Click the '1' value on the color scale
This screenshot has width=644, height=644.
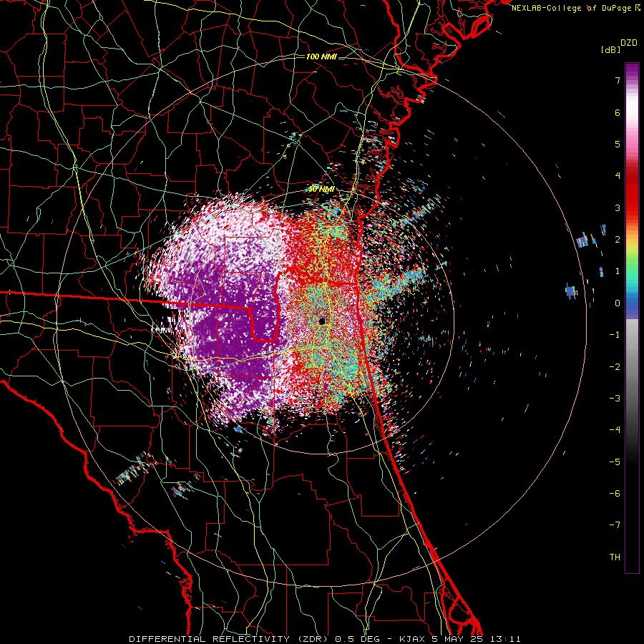tap(618, 271)
